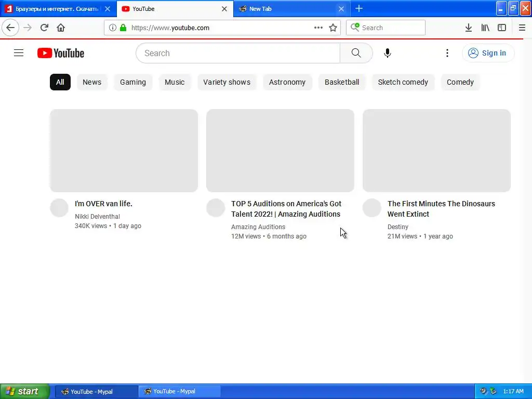The image size is (532, 399).
Task: Click the Nikki Delventhal channel avatar
Action: click(59, 208)
